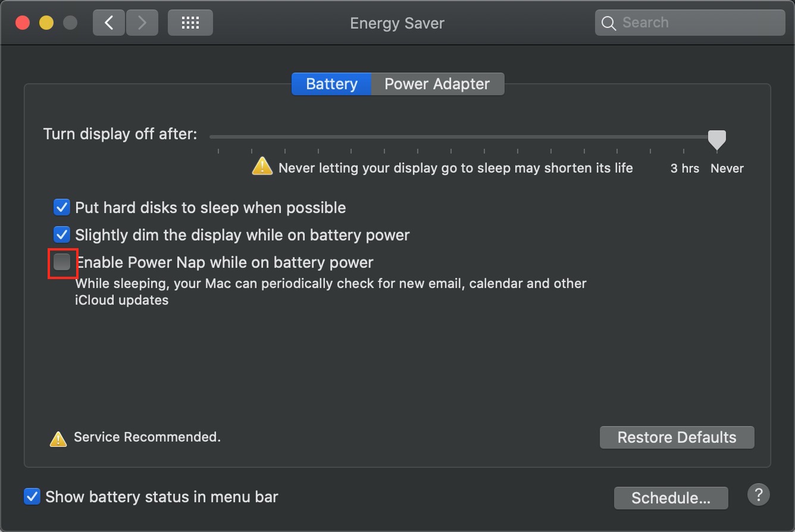Enable Power Nap while on battery power
Image resolution: width=795 pixels, height=532 pixels.
click(x=62, y=262)
